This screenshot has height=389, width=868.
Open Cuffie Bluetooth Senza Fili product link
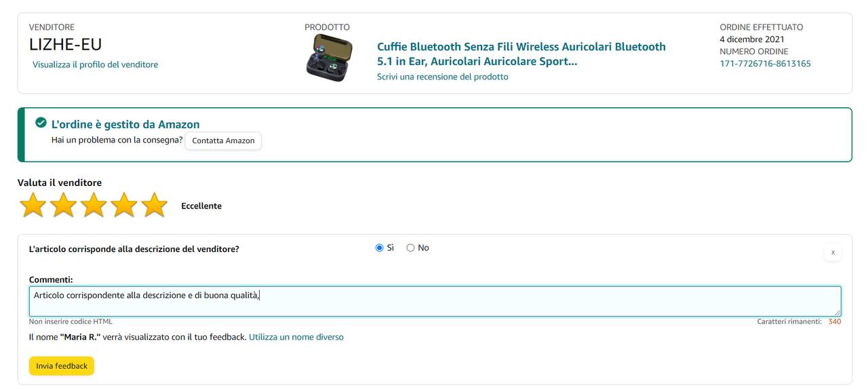pos(521,54)
